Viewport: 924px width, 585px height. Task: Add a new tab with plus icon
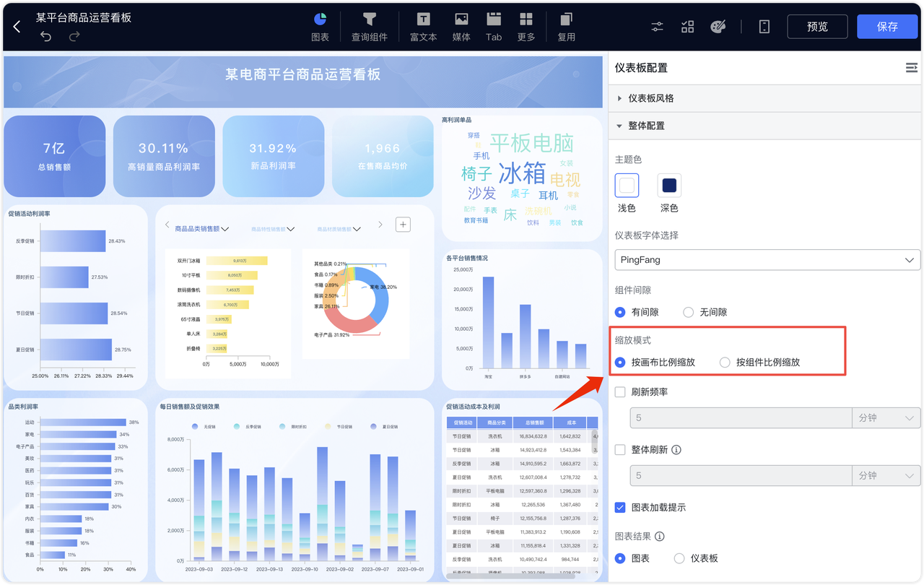coord(403,225)
